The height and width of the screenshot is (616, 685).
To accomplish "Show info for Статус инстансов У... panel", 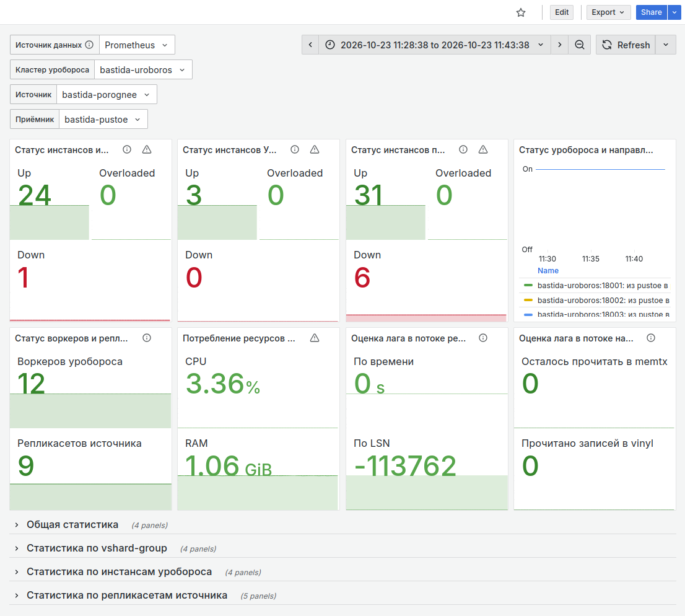I will pos(295,149).
